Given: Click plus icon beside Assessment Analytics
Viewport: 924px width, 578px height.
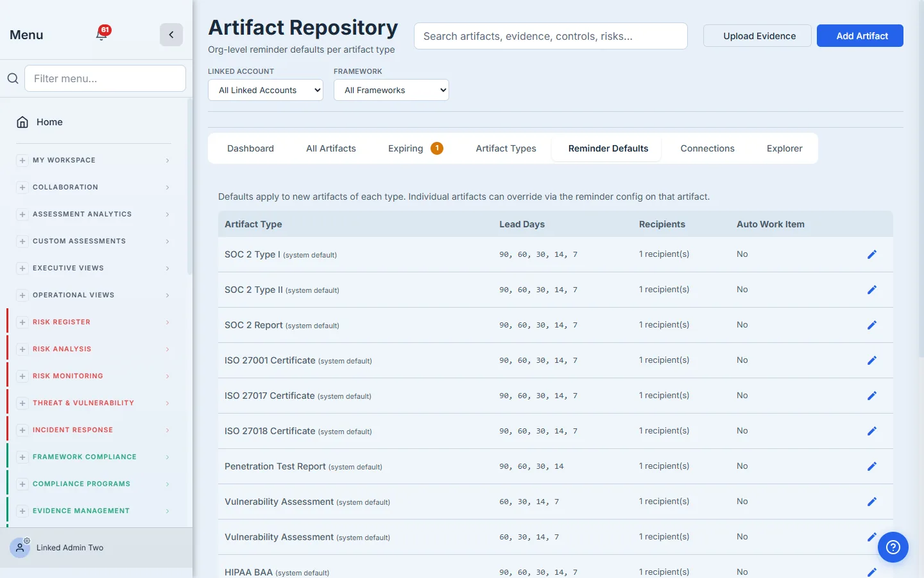Looking at the screenshot, I should pos(22,215).
